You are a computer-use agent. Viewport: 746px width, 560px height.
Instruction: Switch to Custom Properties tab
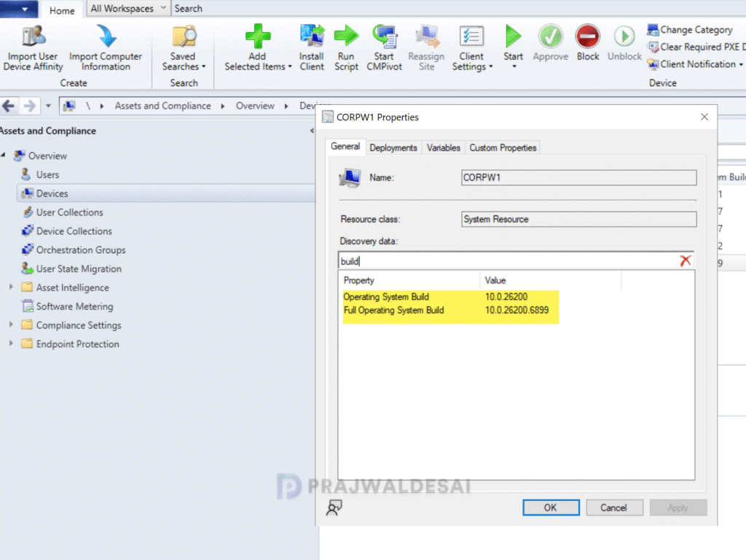coord(503,148)
